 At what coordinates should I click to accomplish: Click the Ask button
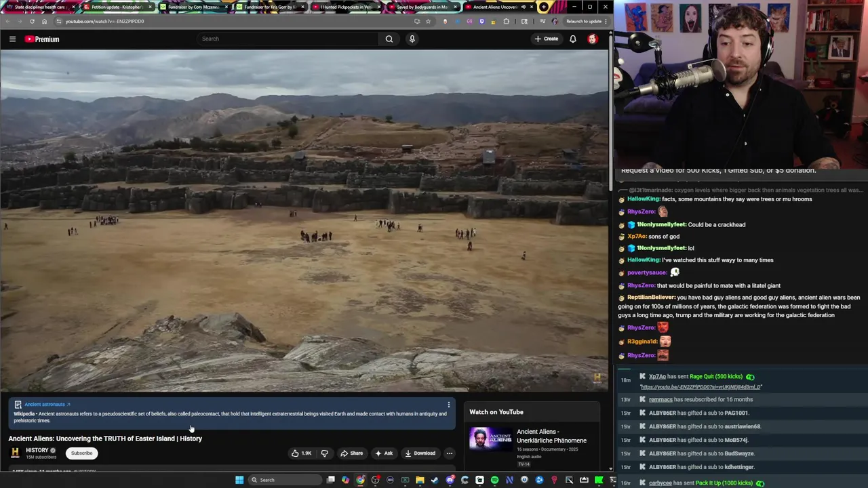(x=384, y=453)
